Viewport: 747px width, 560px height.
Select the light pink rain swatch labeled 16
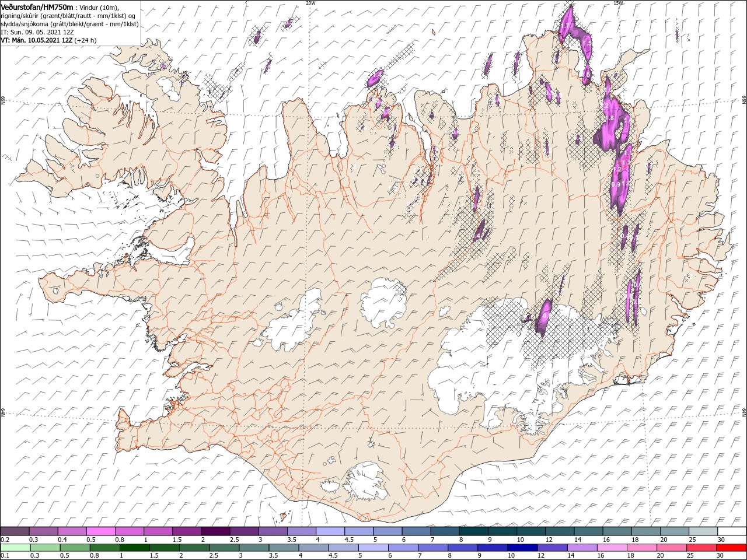pos(611,548)
